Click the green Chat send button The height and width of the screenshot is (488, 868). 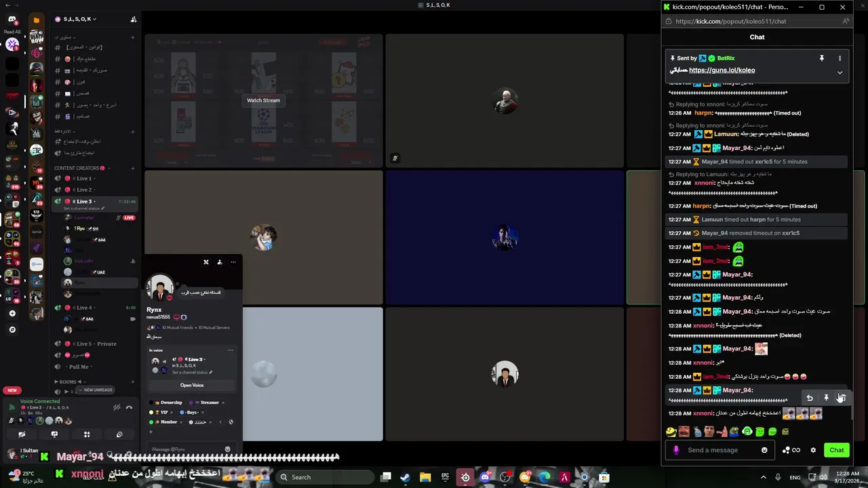[x=837, y=450]
